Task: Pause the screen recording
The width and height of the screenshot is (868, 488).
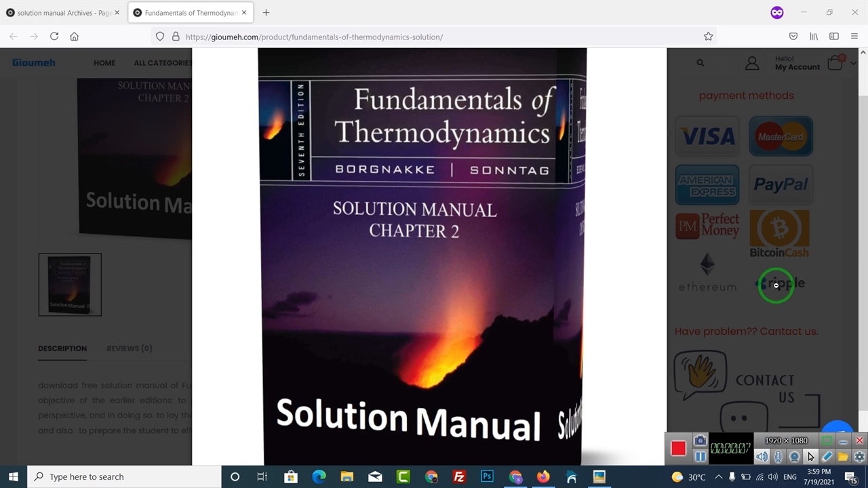Action: 700,457
